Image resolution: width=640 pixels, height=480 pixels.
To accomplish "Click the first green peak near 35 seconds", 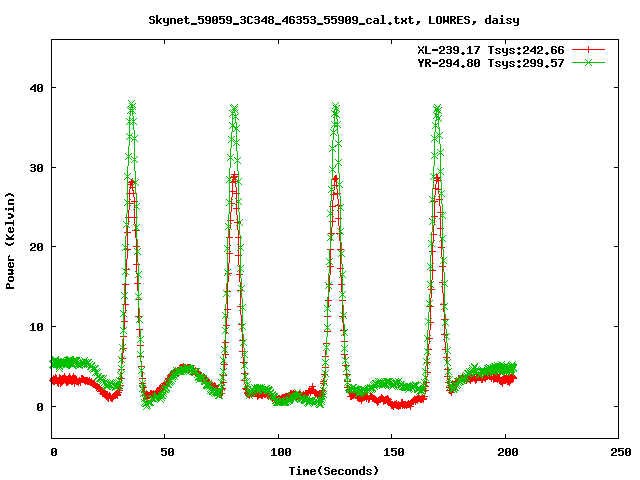I will [131, 105].
